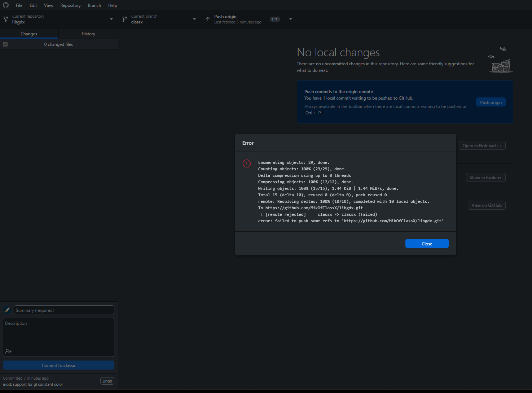Click the branch icon beside classx
This screenshot has height=393, width=532.
point(125,19)
